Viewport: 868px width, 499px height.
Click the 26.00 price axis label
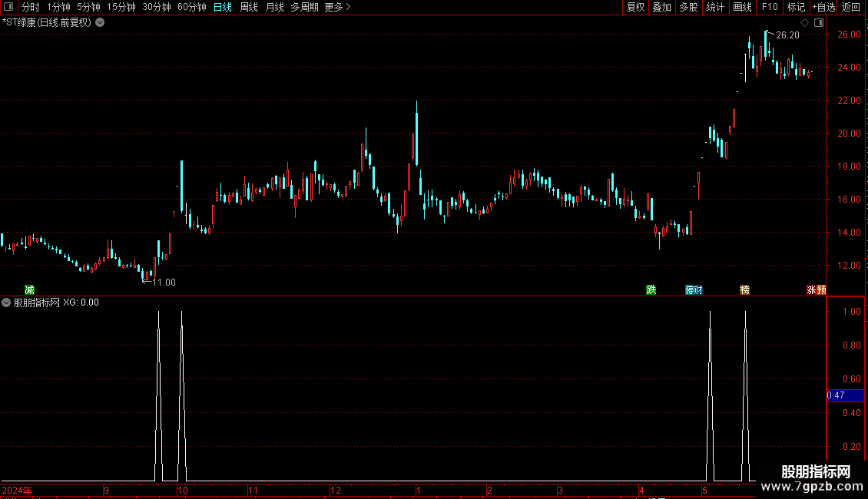pos(849,35)
